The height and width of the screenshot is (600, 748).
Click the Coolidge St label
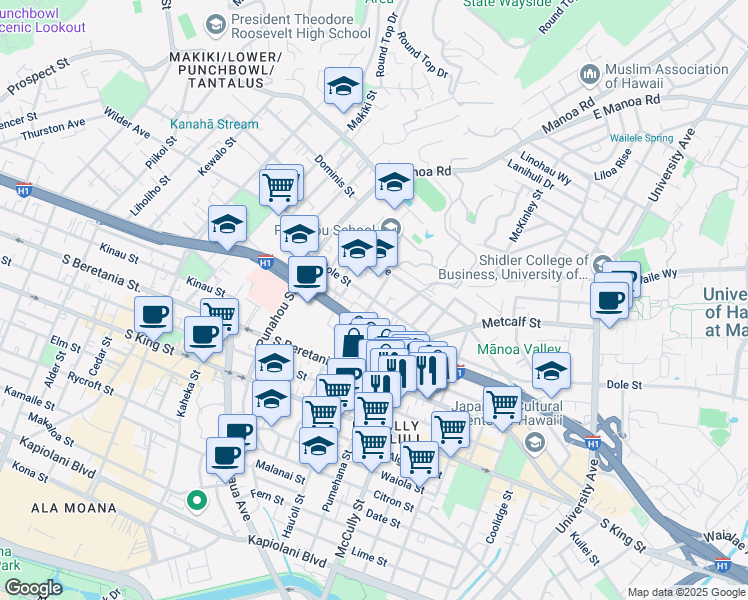tap(499, 517)
